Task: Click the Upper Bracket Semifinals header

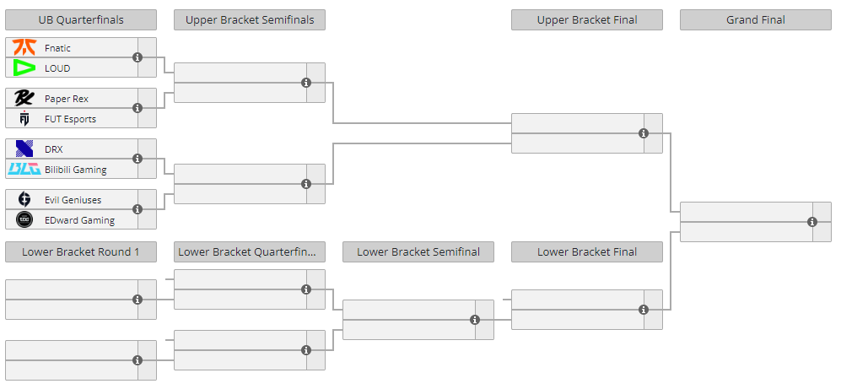Action: click(x=250, y=20)
